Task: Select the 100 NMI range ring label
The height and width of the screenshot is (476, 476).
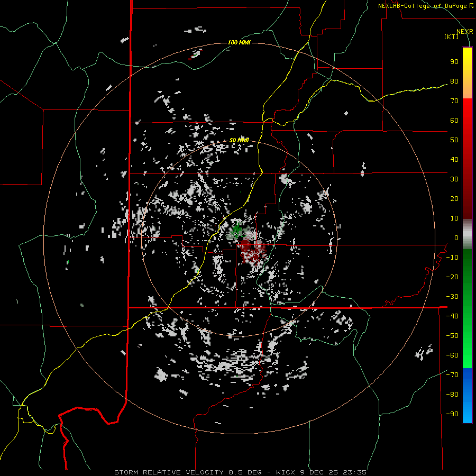Action: tap(239, 42)
